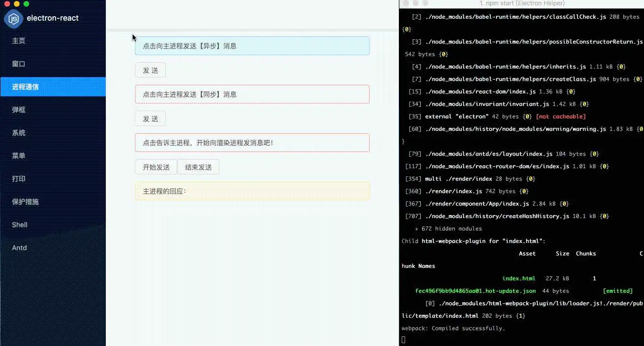Open the 保护措施 sidebar menu item
This screenshot has height=346, width=644.
click(x=53, y=202)
